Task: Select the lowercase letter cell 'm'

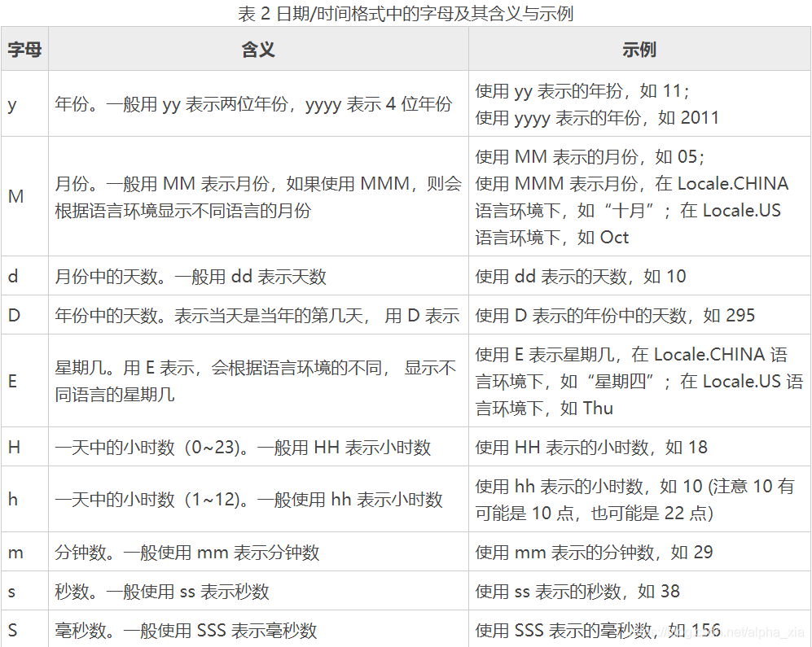Action: (x=24, y=552)
